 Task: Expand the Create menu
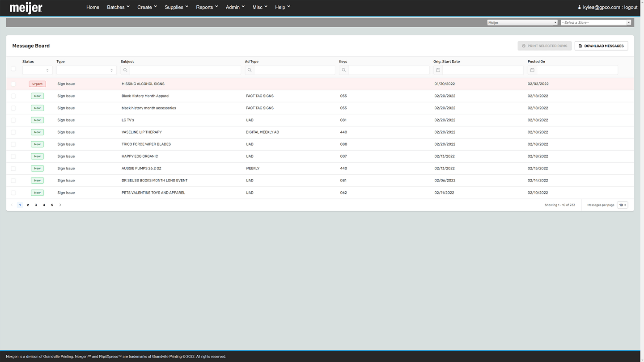pyautogui.click(x=147, y=7)
